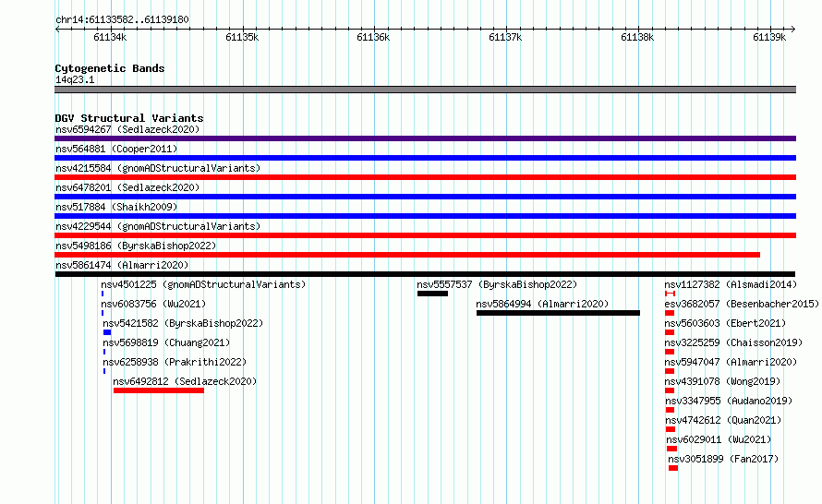The width and height of the screenshot is (822, 504).
Task: Select the red block under nsv4391078
Action: click(x=670, y=390)
